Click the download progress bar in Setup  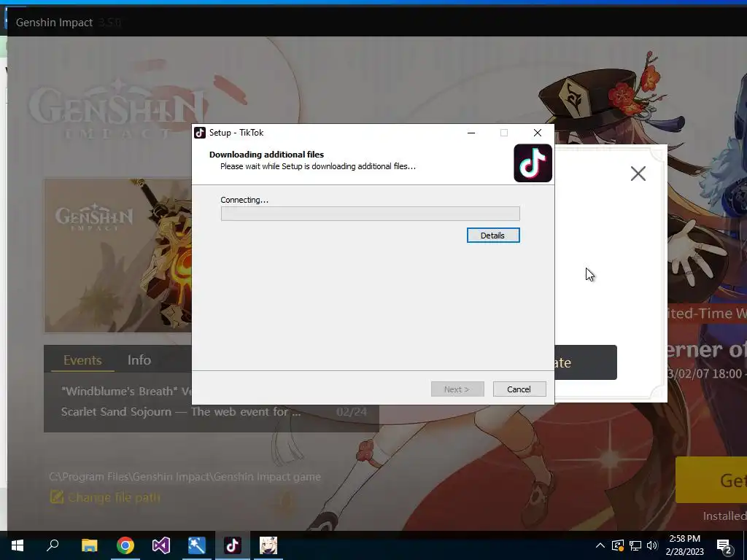pos(370,214)
